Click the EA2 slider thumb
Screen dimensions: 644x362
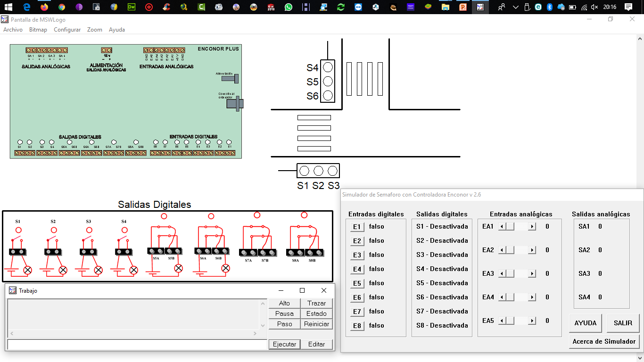[510, 250]
